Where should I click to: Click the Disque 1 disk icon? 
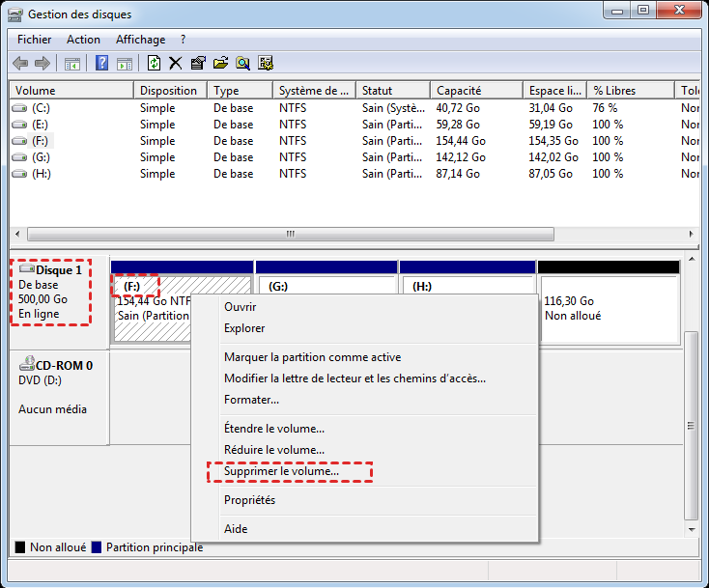(27, 269)
